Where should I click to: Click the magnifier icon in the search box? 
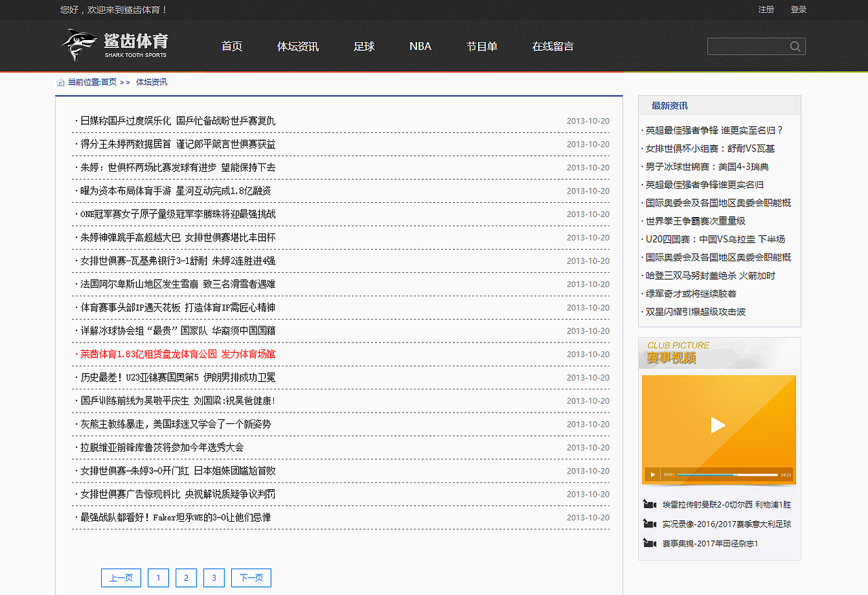point(795,46)
